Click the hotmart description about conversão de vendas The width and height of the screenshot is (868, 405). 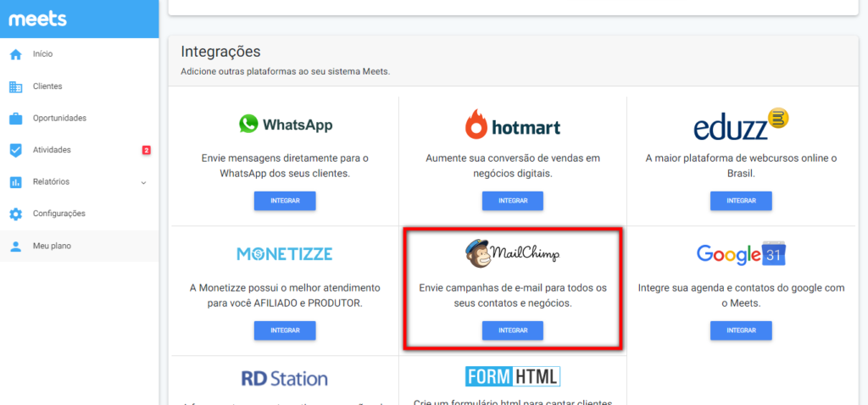(x=513, y=165)
